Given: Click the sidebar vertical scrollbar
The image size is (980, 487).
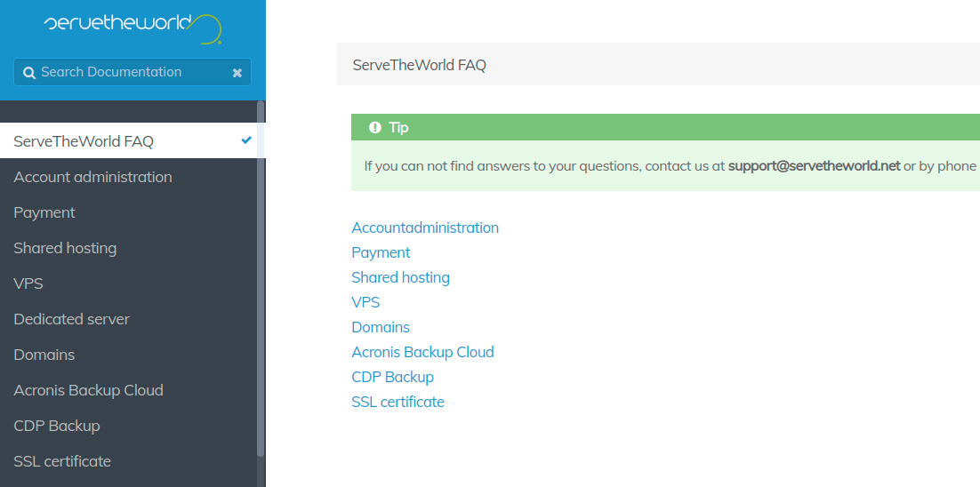Looking at the screenshot, I should 261,279.
